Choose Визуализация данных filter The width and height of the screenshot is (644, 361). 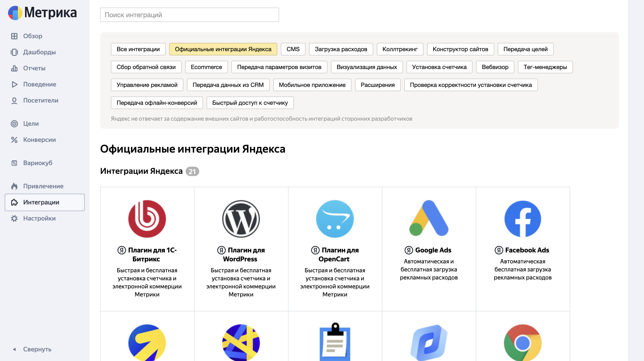[x=366, y=67]
